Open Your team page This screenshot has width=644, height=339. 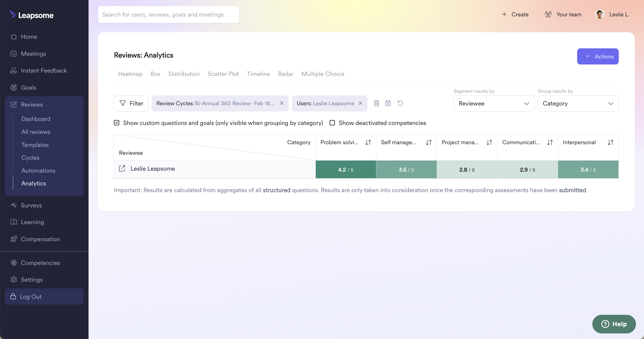point(563,15)
